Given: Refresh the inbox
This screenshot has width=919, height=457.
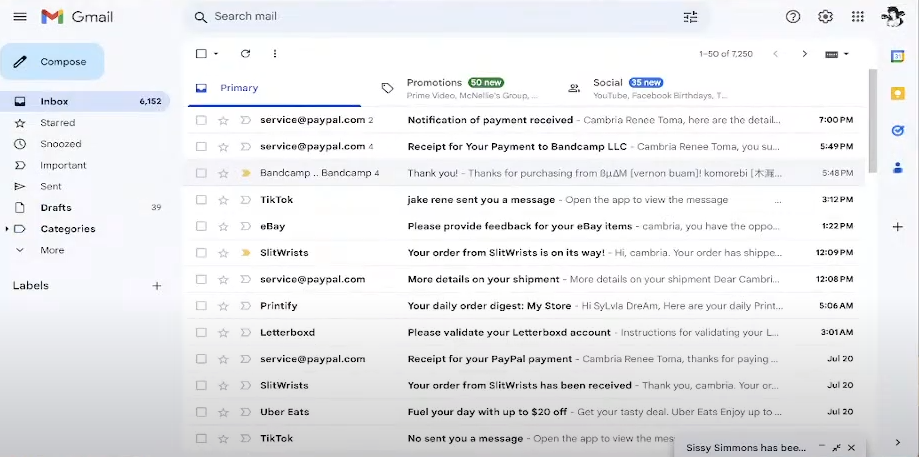Looking at the screenshot, I should pyautogui.click(x=246, y=54).
